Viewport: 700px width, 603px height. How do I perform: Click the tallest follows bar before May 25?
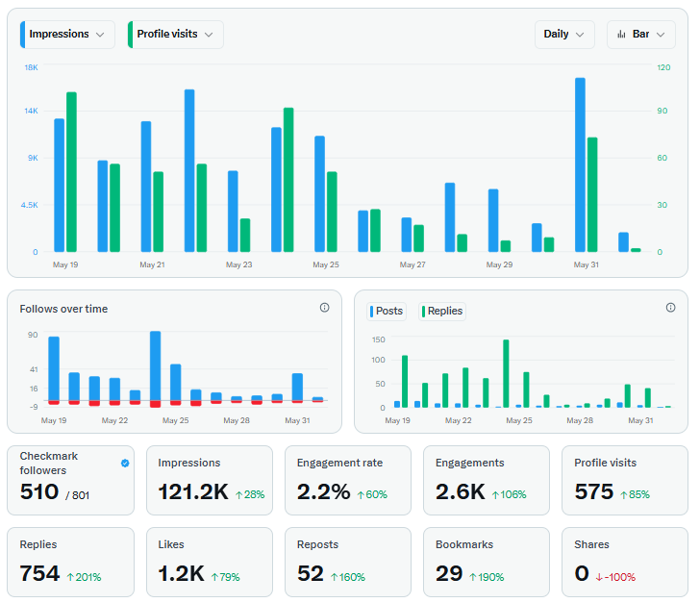pos(156,365)
